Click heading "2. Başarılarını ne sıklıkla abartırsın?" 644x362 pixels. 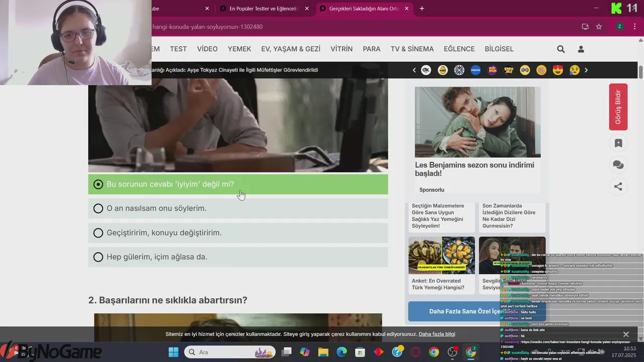[x=168, y=300]
